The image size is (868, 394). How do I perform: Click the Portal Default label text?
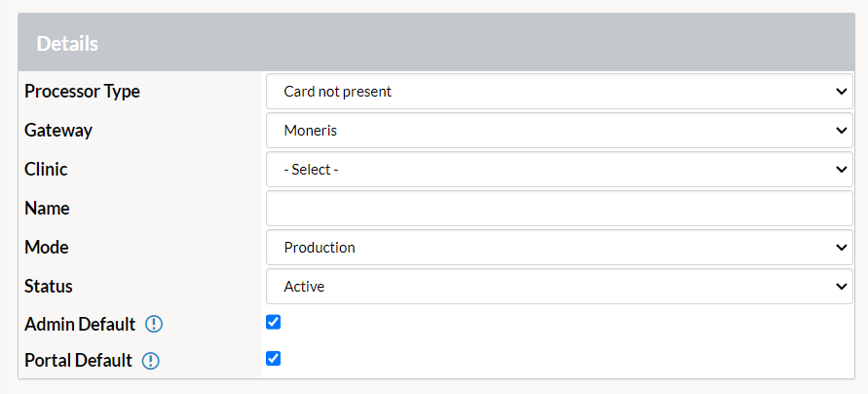click(78, 361)
